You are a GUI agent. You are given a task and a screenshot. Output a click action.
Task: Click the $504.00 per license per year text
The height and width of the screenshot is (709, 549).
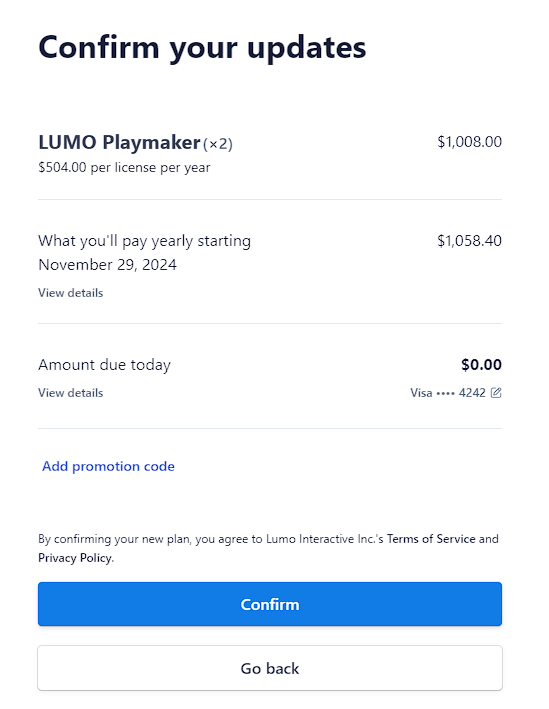coord(124,168)
